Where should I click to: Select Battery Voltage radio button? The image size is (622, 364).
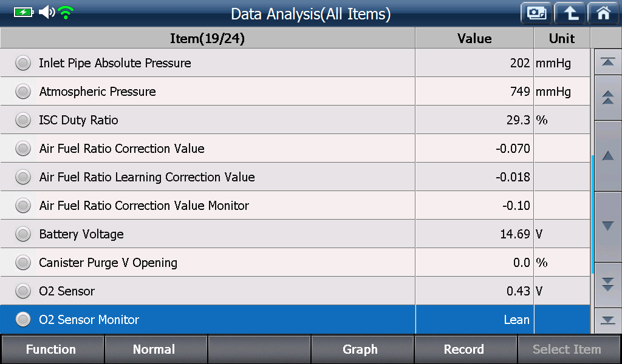(23, 234)
